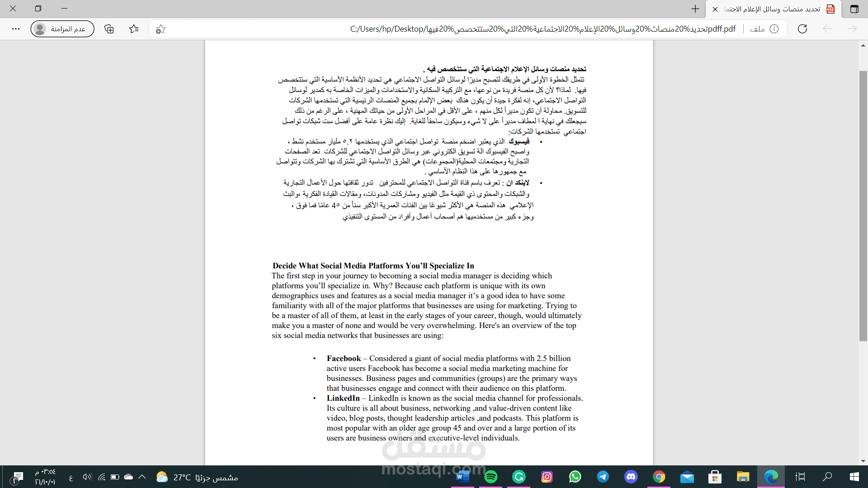Screen dimensions: 868x488
Task: Go forward with the forward arrow
Action: [852, 29]
